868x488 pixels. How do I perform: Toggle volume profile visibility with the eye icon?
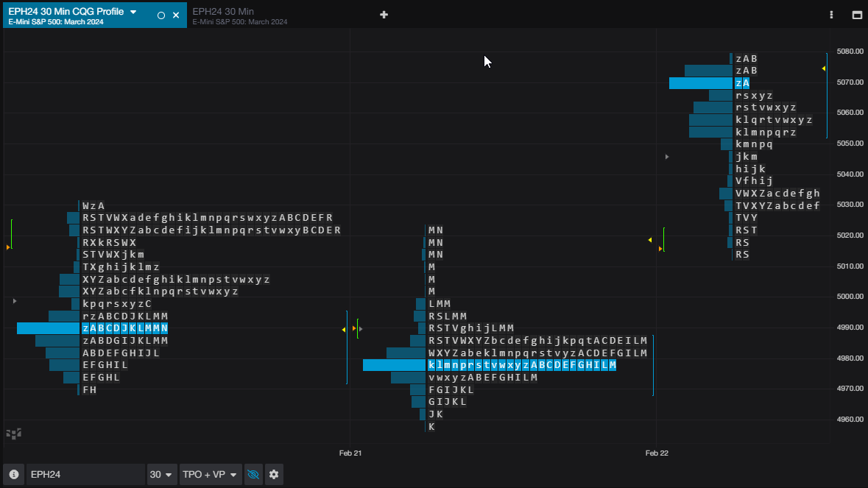click(253, 475)
